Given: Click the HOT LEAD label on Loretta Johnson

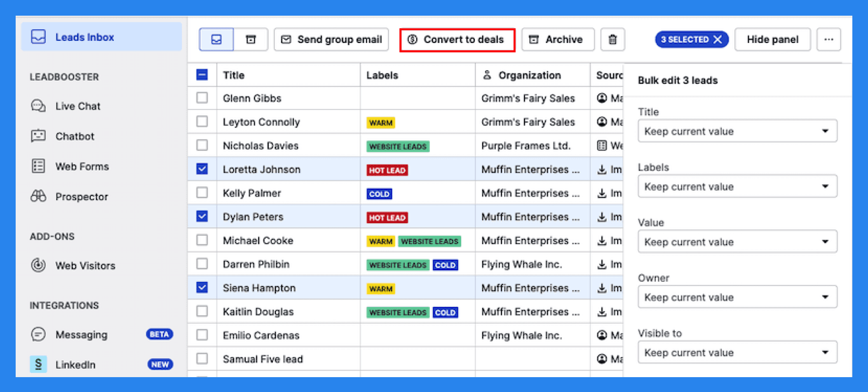Looking at the screenshot, I should click(x=387, y=170).
